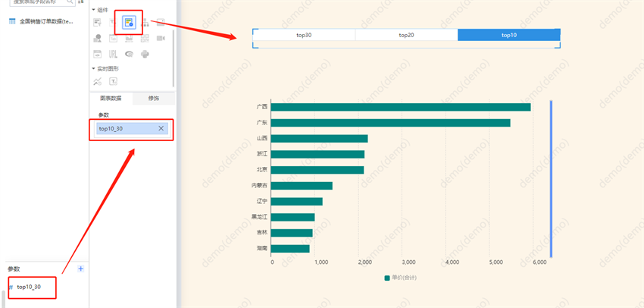
Task: Switch to the 图表数据 tab
Action: pyautogui.click(x=111, y=99)
